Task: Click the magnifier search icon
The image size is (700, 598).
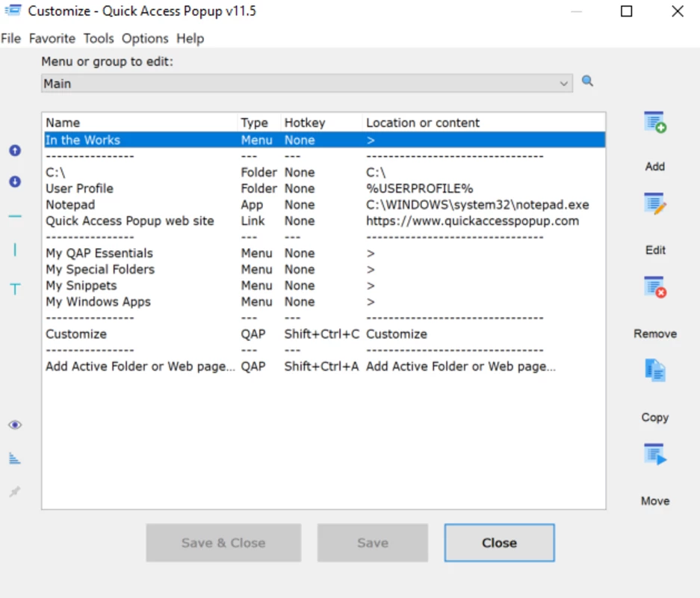Action: coord(587,81)
